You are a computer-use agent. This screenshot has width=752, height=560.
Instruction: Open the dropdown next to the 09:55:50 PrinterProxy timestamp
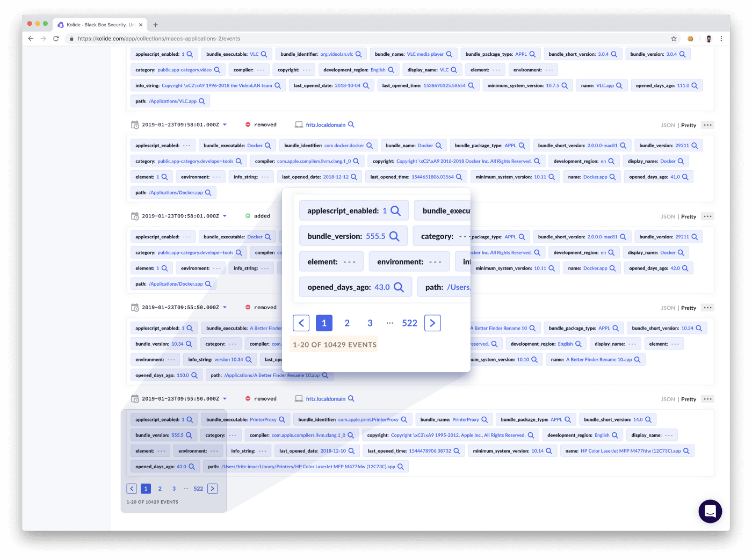click(225, 398)
